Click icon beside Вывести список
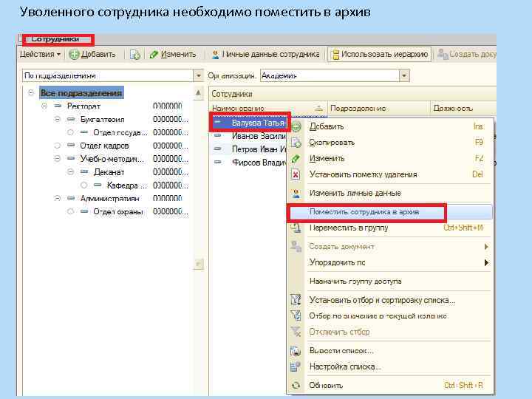 (296, 351)
